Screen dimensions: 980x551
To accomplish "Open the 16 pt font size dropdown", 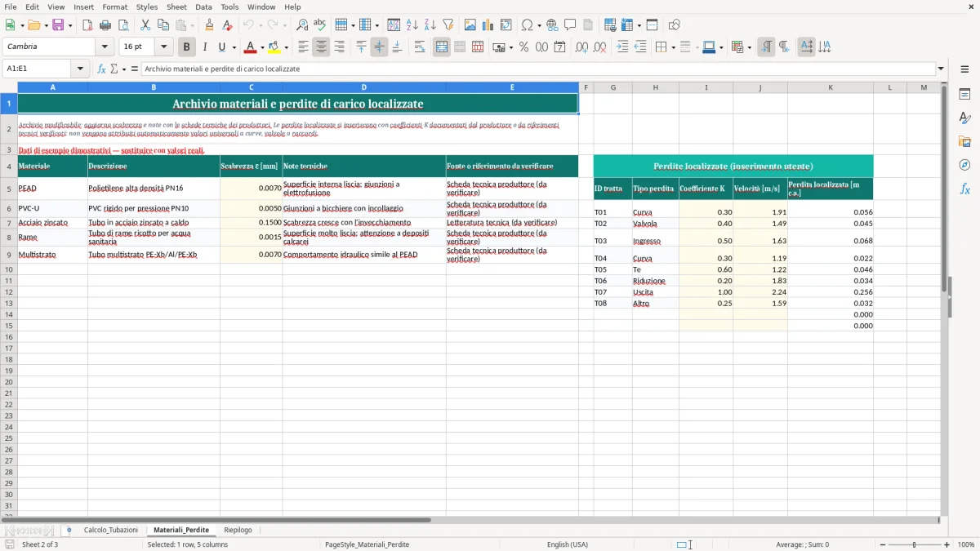I will click(x=163, y=47).
